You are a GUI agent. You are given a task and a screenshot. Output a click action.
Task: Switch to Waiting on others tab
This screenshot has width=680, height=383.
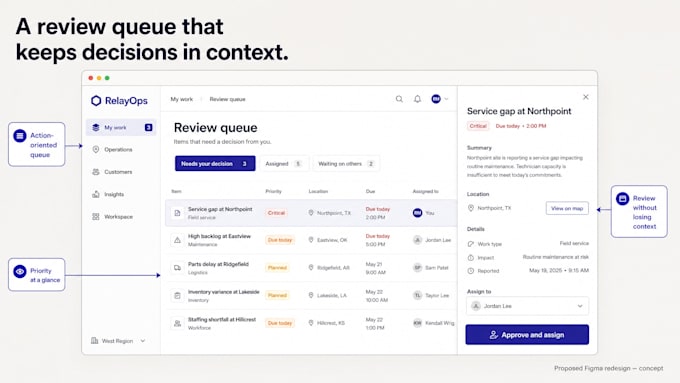[x=346, y=164]
